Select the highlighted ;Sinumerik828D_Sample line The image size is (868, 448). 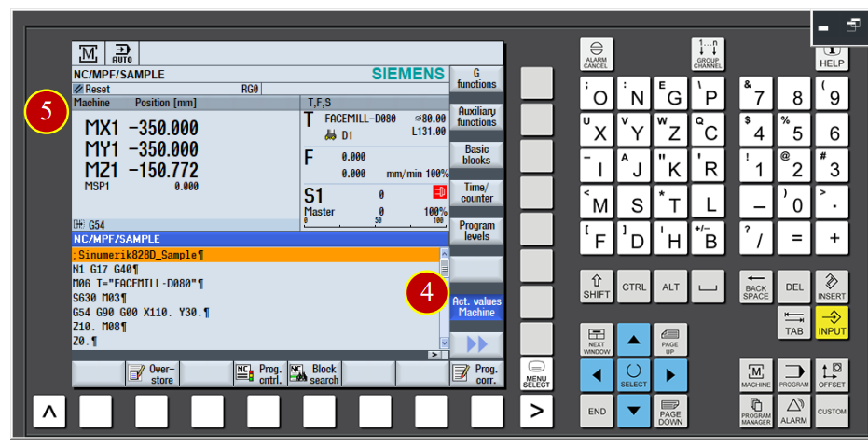pos(255,255)
